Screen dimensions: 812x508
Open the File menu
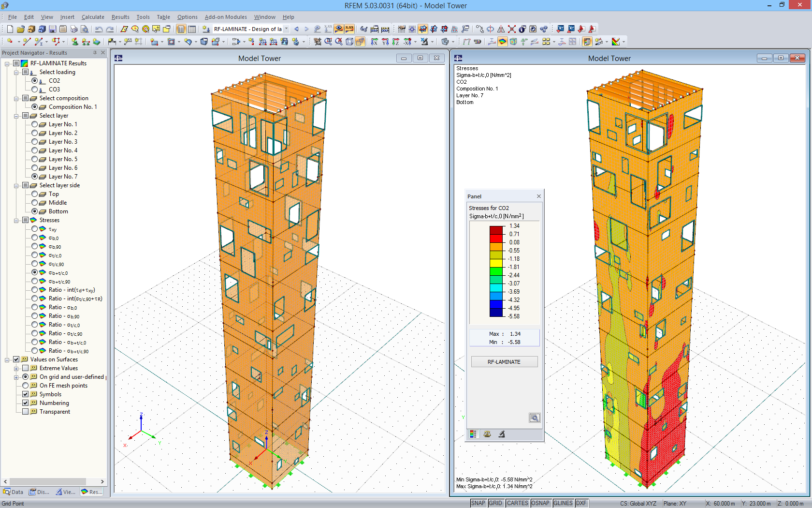(x=13, y=17)
